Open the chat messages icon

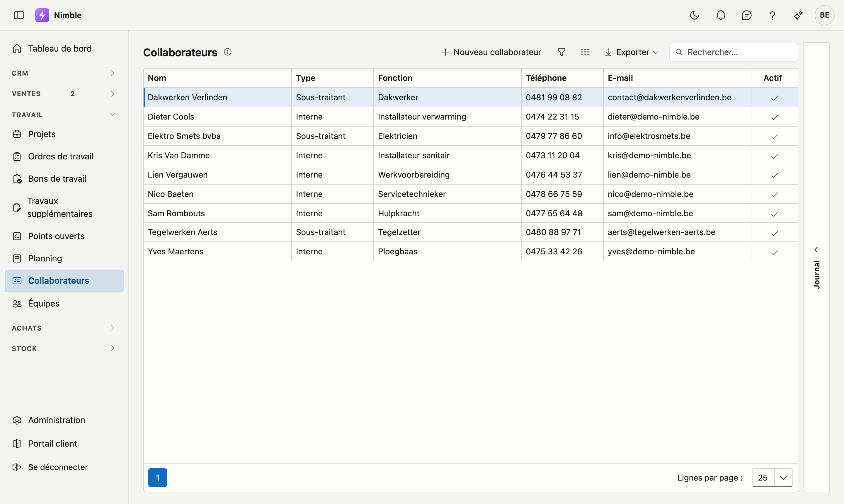point(746,15)
